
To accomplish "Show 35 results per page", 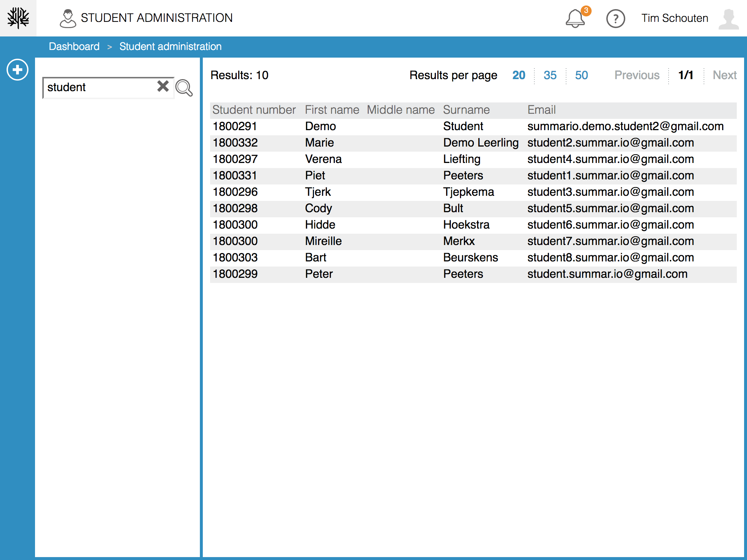I will (x=550, y=75).
